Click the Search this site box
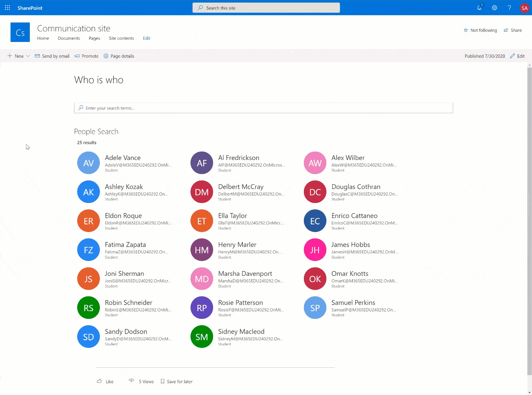This screenshot has height=395, width=532. pos(266,8)
